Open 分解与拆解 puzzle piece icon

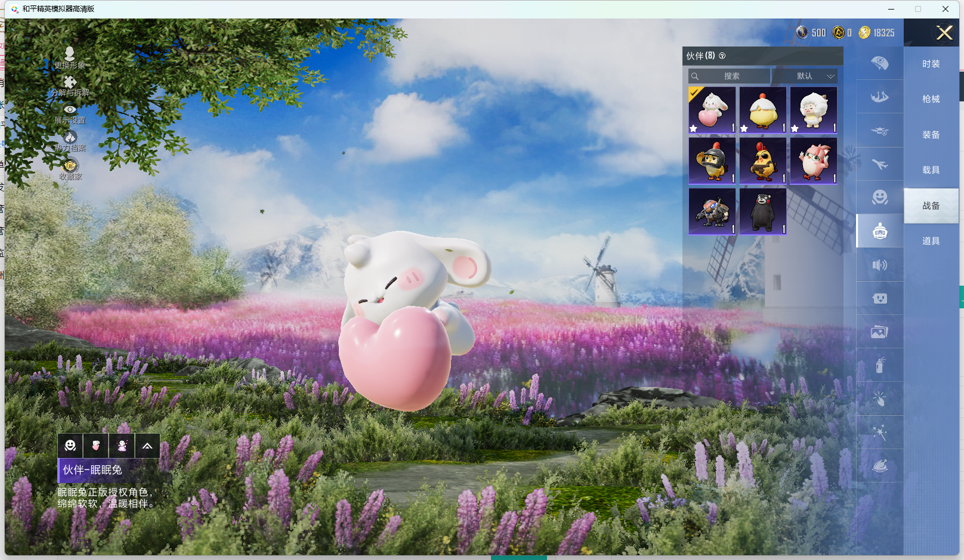point(70,82)
